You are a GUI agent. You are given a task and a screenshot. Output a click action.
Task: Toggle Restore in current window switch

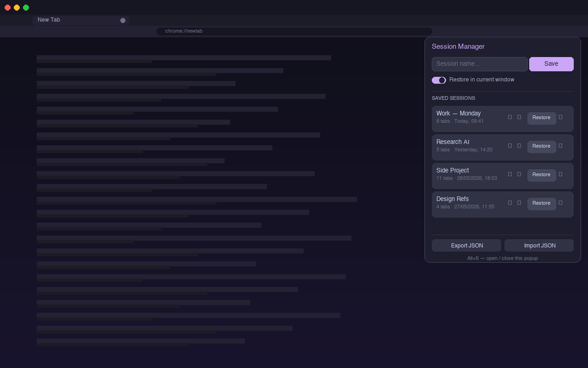coord(439,80)
